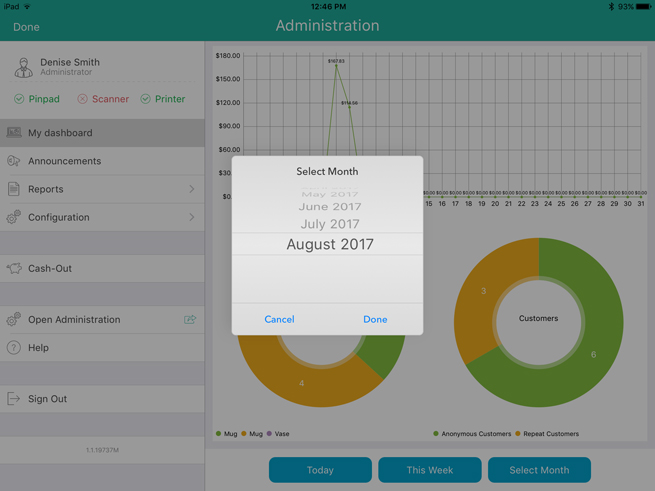Click version number 1.1.19737M text
This screenshot has height=491, width=655.
[102, 450]
